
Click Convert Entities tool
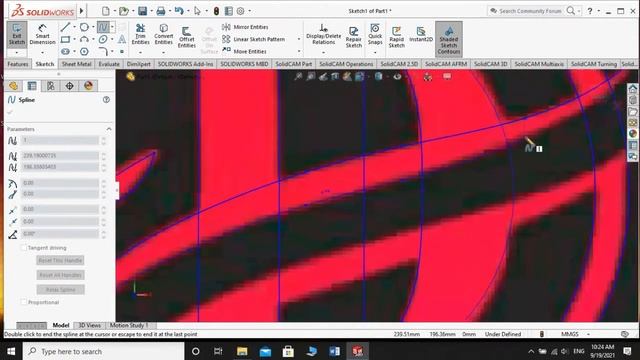[164, 34]
